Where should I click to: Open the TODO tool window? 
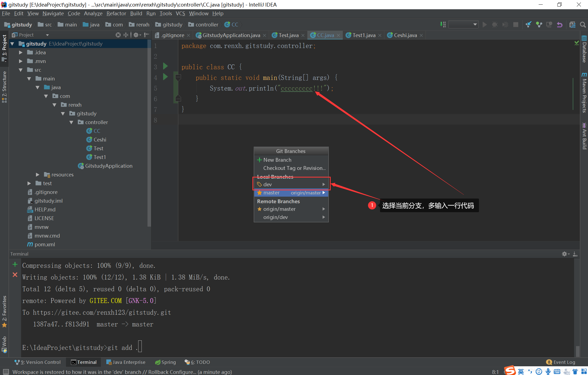(x=197, y=362)
